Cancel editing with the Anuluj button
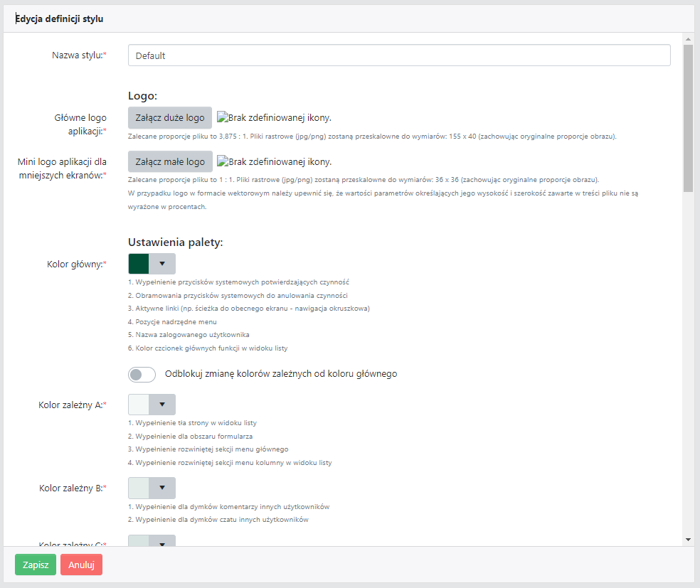 [x=81, y=565]
